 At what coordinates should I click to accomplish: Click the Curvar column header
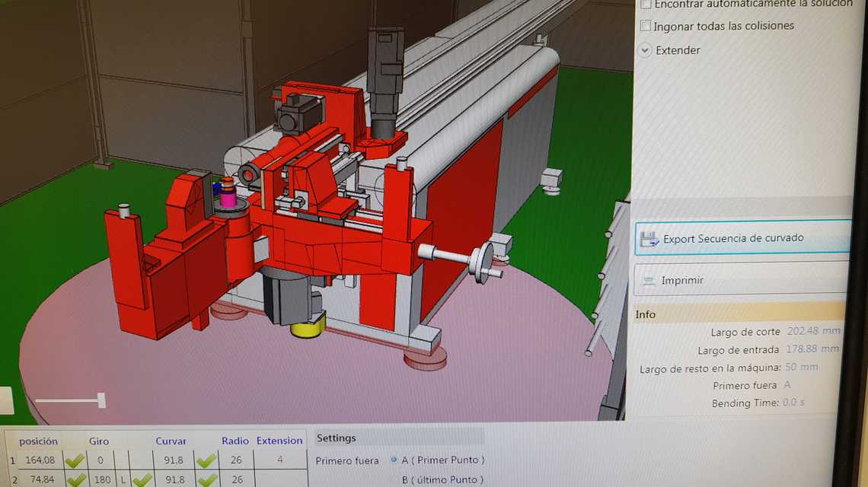[171, 441]
